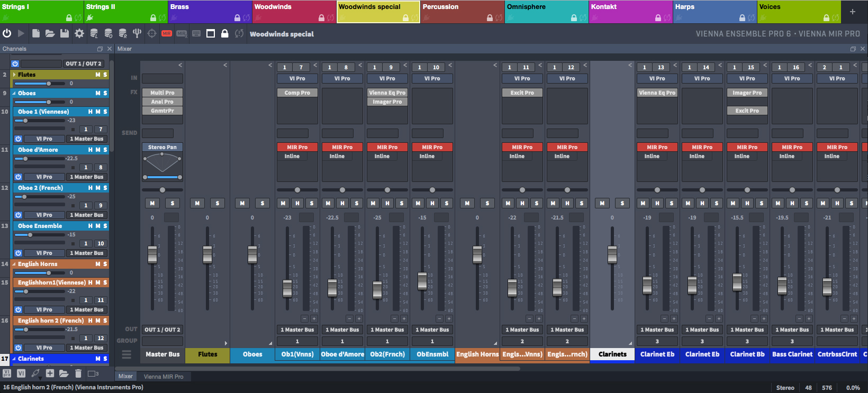Toggle power for Oboe Ensemble channel
Screen dimensions: 868x393
(18, 253)
